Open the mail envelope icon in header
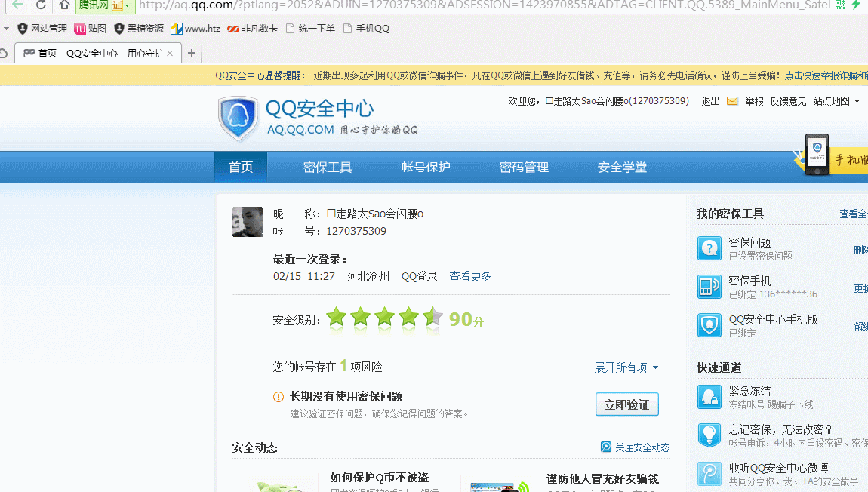The image size is (868, 492). pos(732,101)
